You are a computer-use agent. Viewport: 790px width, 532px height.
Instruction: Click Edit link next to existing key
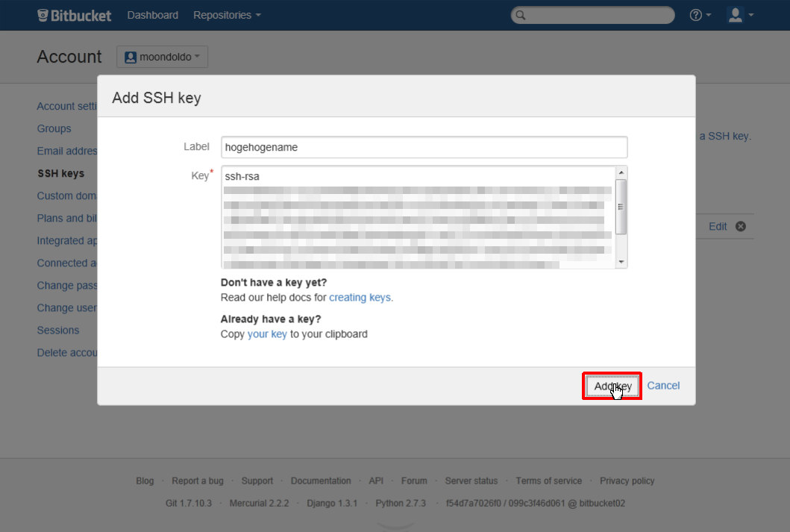[718, 226]
